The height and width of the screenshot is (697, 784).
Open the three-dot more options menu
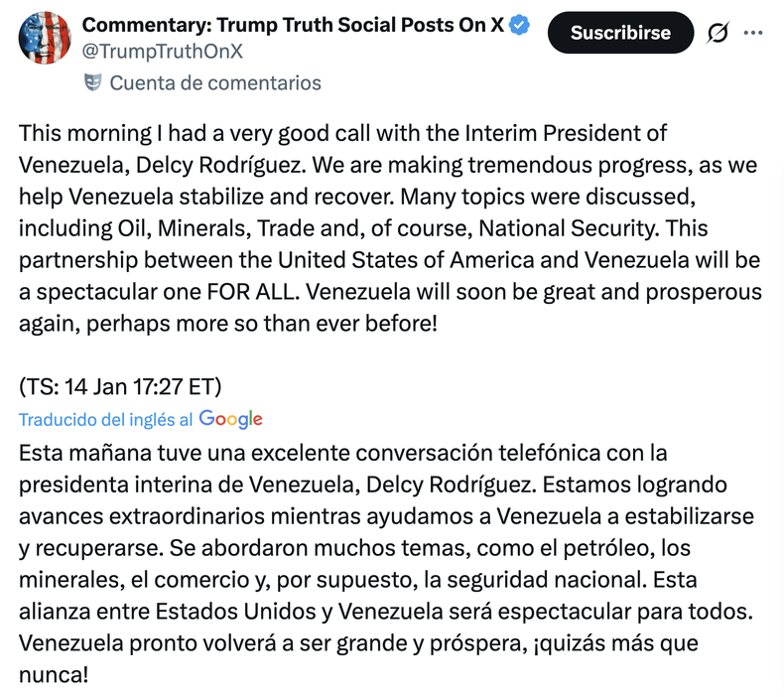click(753, 33)
